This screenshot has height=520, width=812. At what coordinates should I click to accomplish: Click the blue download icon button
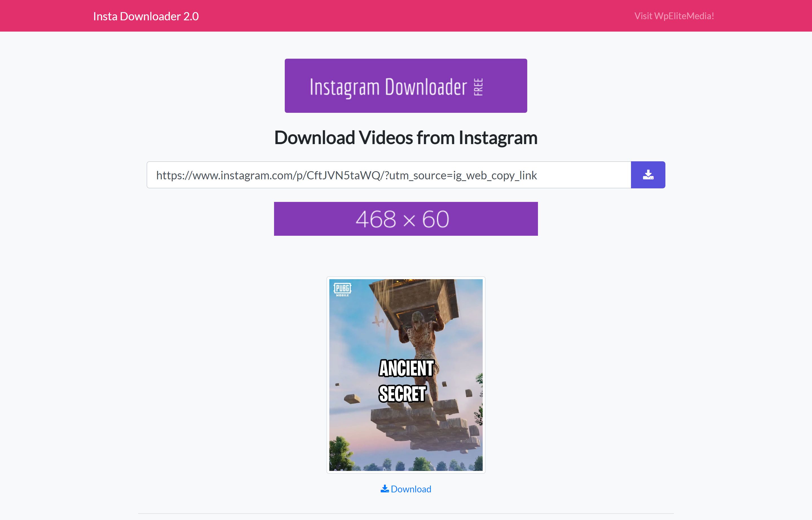pyautogui.click(x=648, y=175)
